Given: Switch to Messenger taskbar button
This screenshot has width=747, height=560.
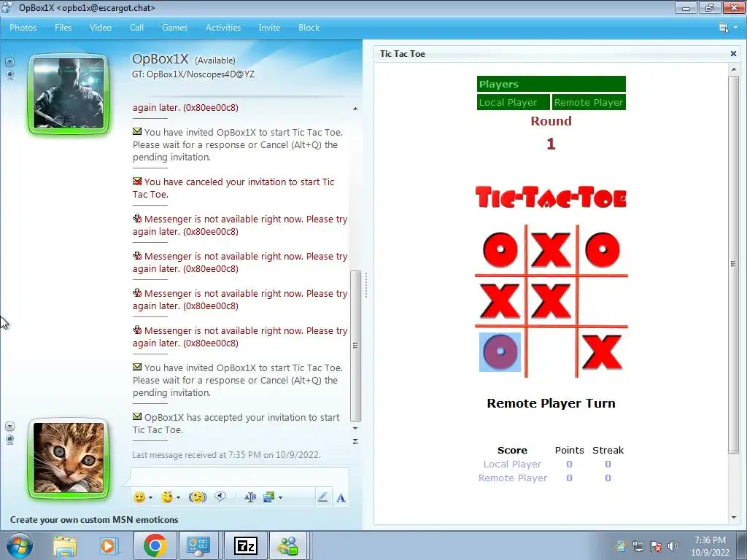Looking at the screenshot, I should [289, 545].
